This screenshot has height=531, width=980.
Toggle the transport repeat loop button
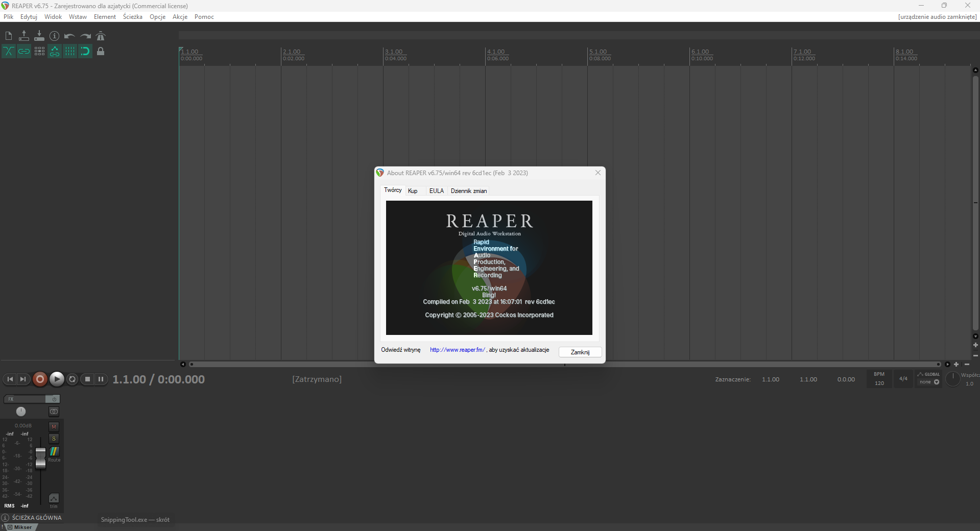(73, 379)
